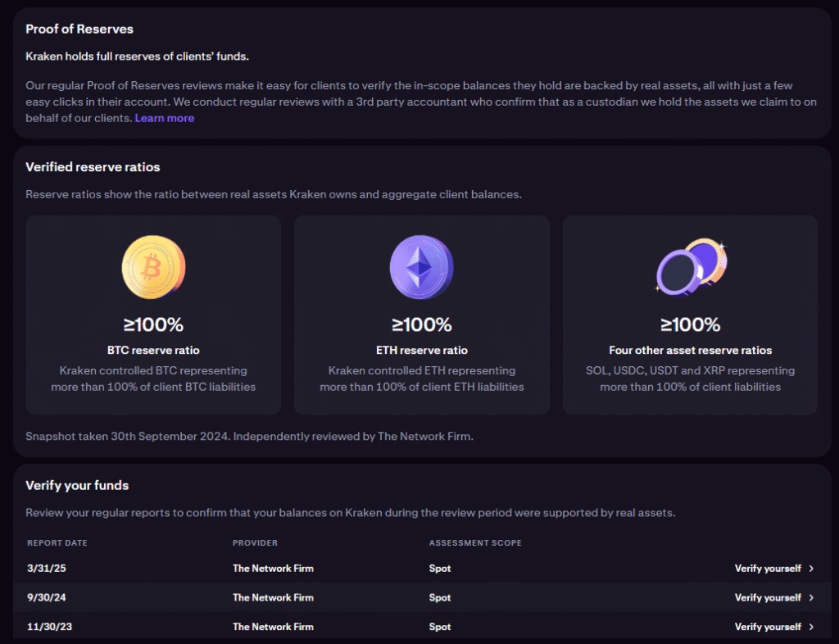Screen dimensions: 839x644
Task: Select the Spot scope in the 11/30/23 row
Action: point(440,626)
